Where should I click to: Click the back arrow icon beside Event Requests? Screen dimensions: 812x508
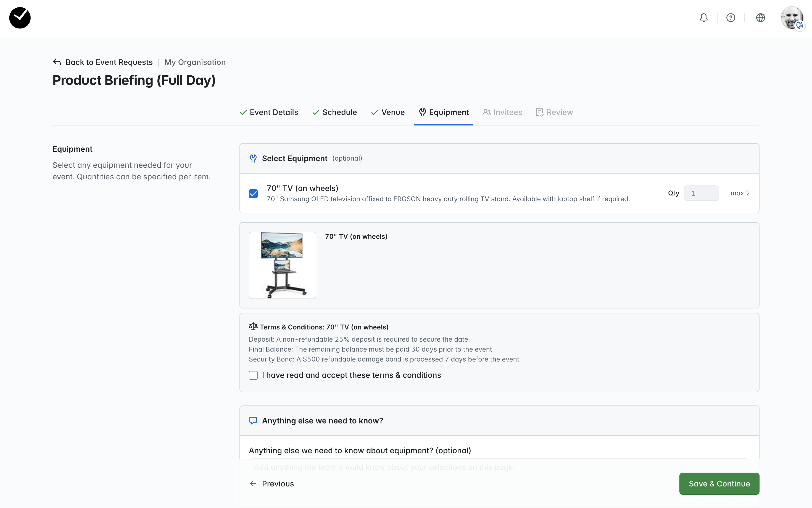coord(57,62)
